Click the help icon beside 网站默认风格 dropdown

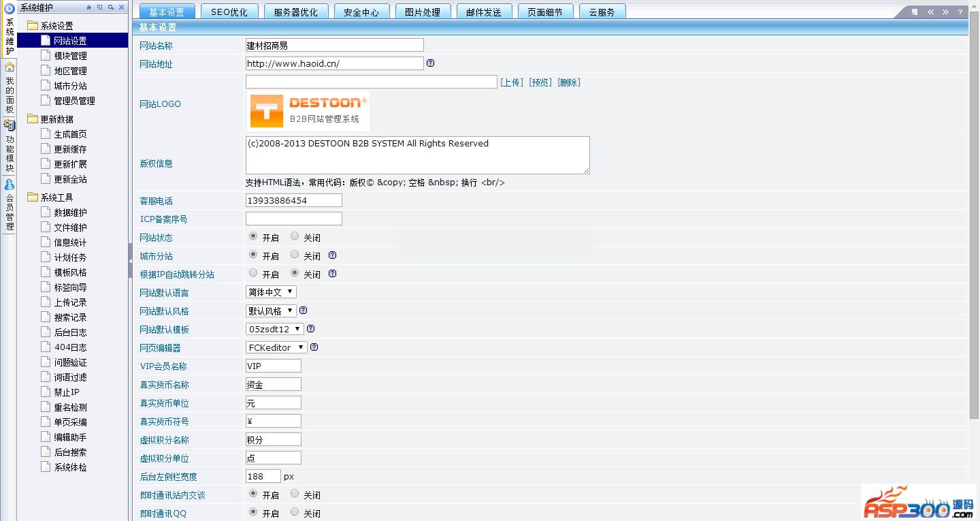pyautogui.click(x=304, y=311)
